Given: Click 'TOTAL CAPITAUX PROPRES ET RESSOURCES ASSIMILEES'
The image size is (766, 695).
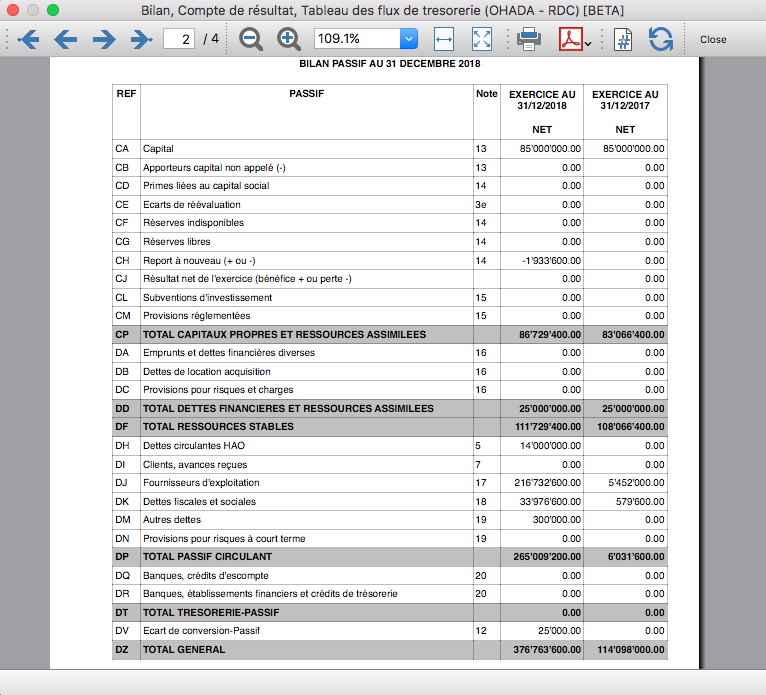Looking at the screenshot, I should click(284, 335).
